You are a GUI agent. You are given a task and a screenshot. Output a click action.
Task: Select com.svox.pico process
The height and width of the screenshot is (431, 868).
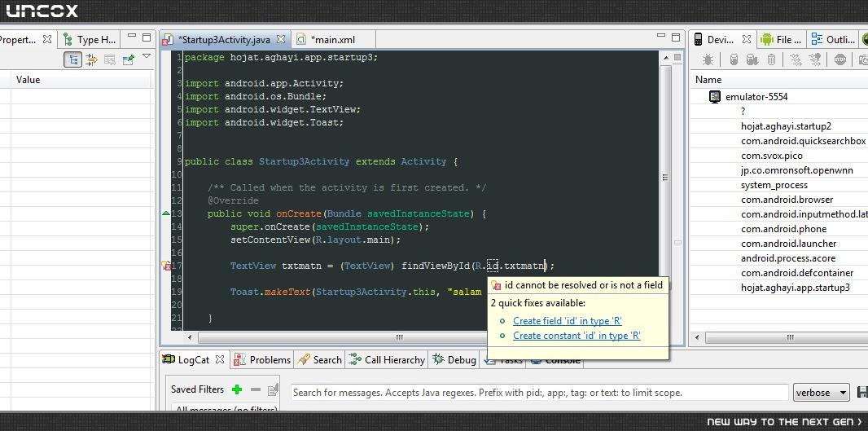(772, 156)
